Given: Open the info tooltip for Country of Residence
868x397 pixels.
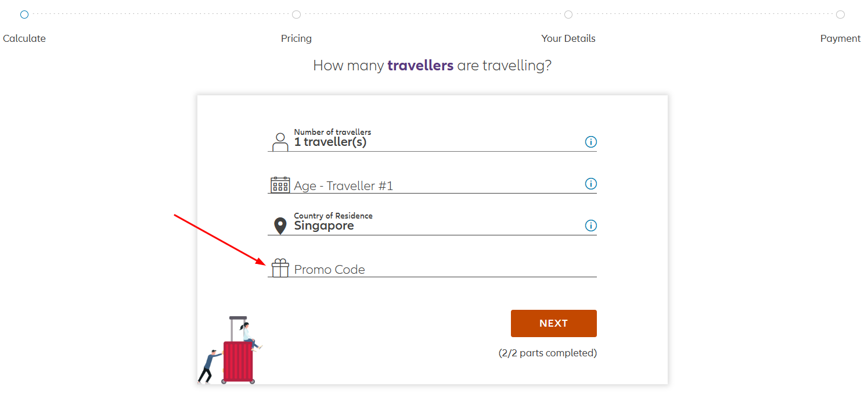Looking at the screenshot, I should [x=590, y=226].
